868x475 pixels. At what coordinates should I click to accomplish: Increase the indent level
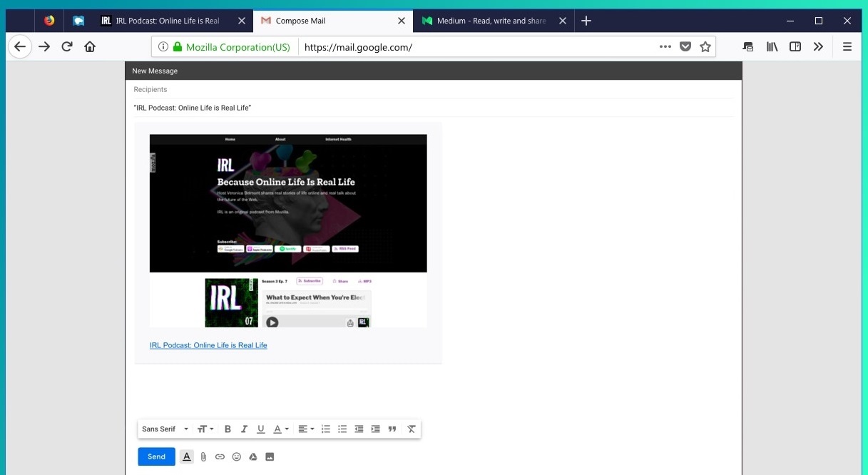[x=375, y=429]
